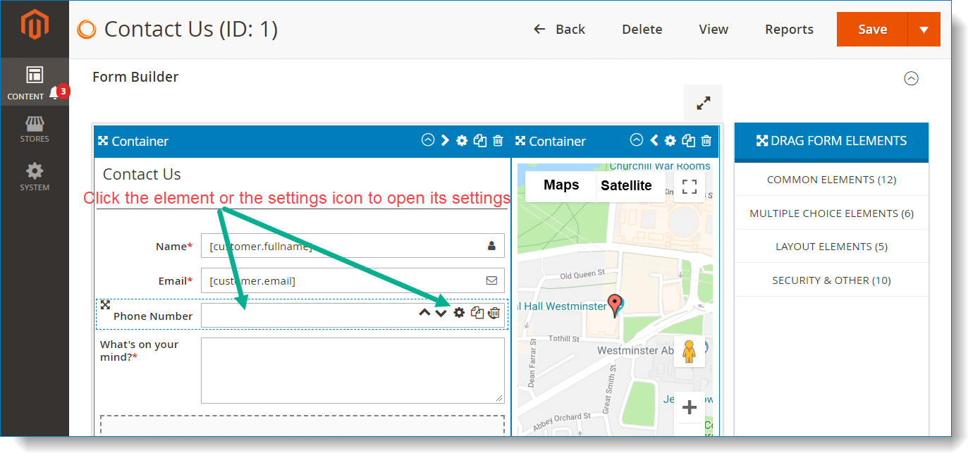Click the fullscreen expand icon above the form builder
This screenshot has height=465, width=980.
tap(703, 102)
